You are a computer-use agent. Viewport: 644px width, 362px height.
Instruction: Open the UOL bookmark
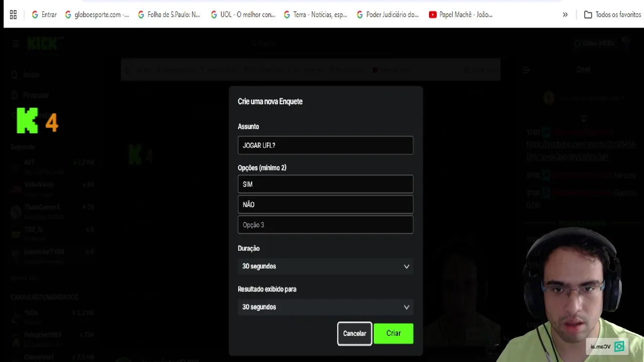pos(243,15)
